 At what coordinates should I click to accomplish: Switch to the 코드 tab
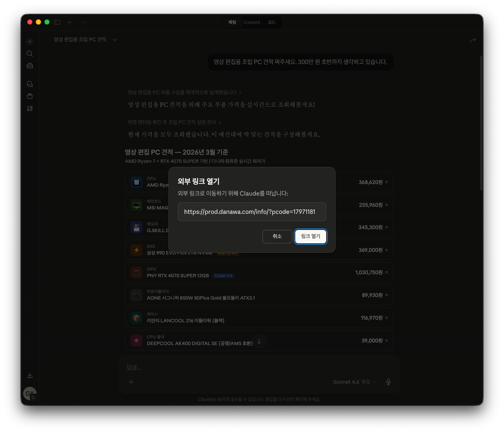pyautogui.click(x=272, y=22)
